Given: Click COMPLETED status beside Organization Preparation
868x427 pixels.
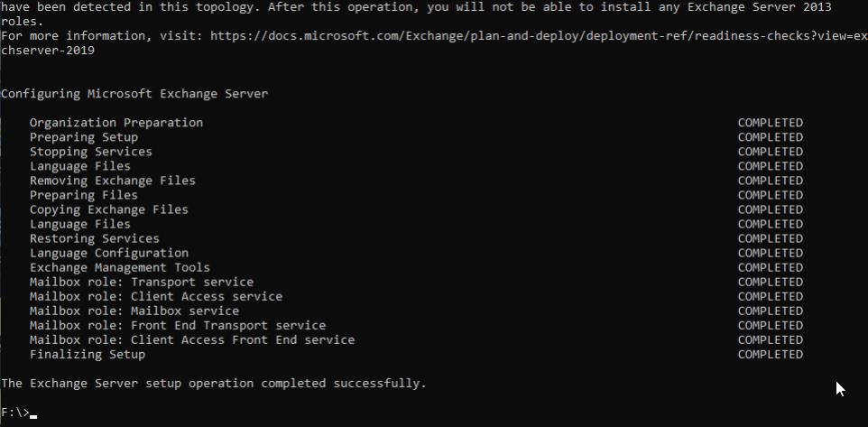Looking at the screenshot, I should point(770,123).
